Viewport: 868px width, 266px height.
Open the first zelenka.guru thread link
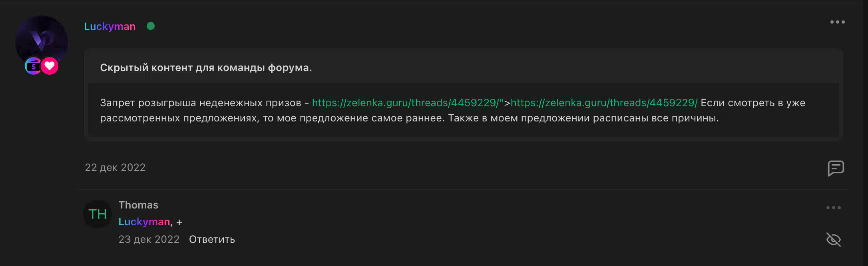click(x=406, y=103)
